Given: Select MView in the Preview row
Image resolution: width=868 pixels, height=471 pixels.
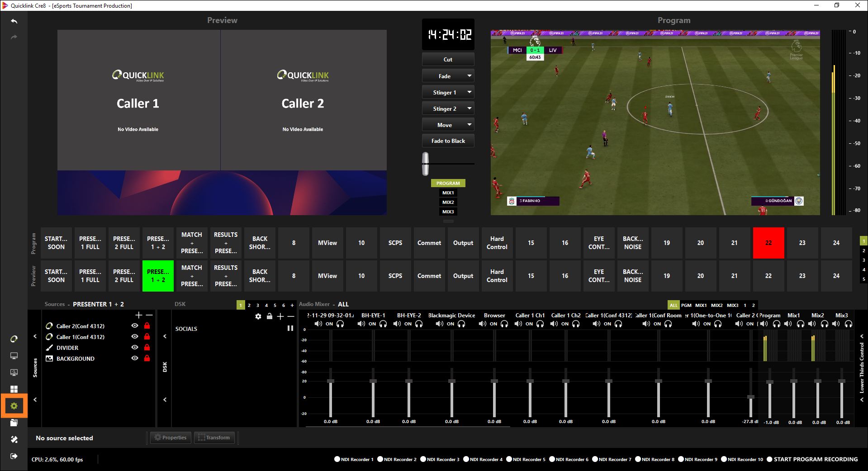Looking at the screenshot, I should point(327,276).
